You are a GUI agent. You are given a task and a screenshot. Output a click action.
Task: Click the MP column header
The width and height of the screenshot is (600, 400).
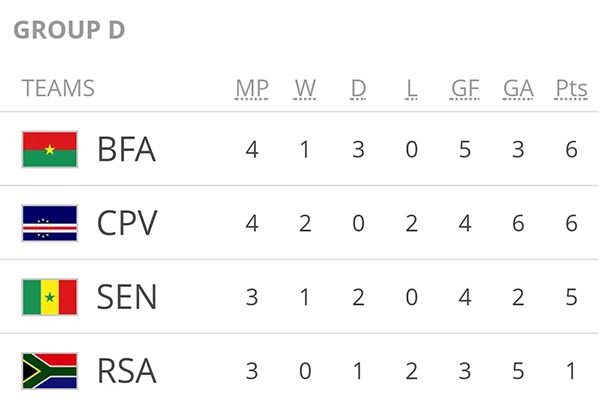252,88
